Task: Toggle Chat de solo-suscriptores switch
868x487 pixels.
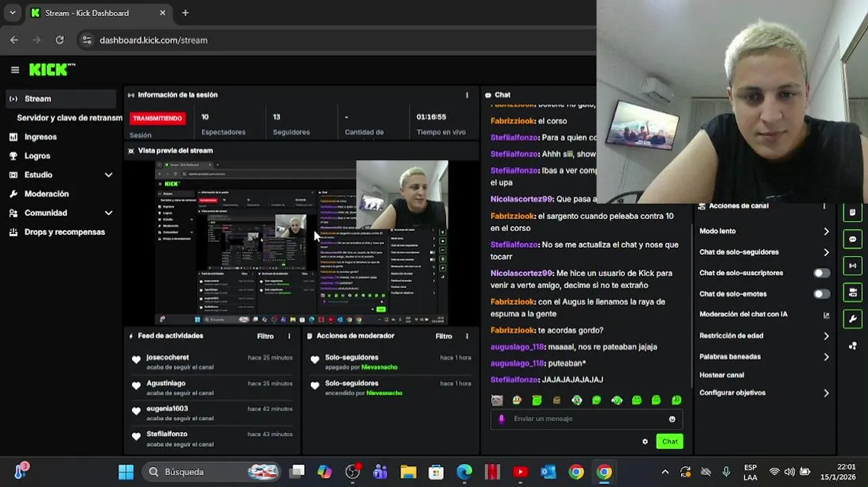Action: click(x=821, y=273)
